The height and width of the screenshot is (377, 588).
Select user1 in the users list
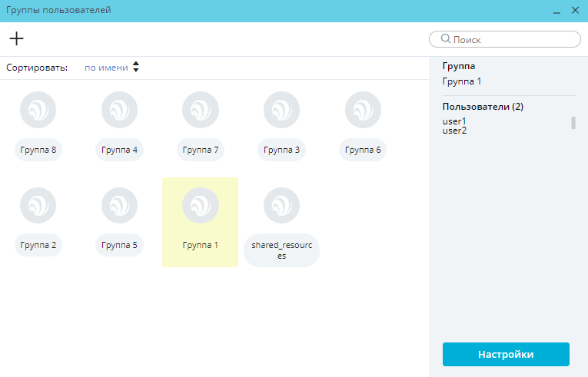455,121
